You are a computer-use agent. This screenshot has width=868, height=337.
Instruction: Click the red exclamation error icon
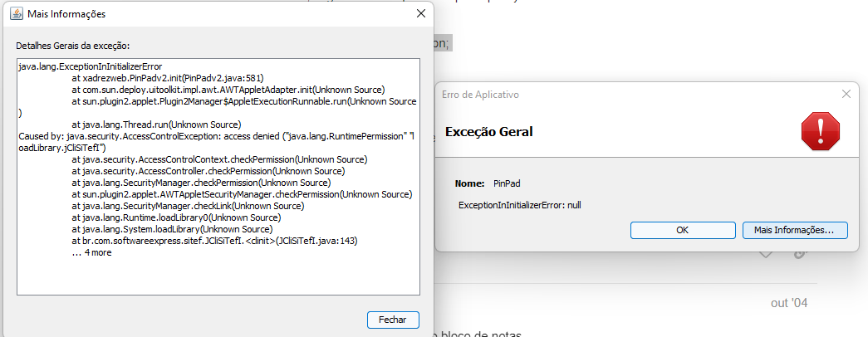821,131
